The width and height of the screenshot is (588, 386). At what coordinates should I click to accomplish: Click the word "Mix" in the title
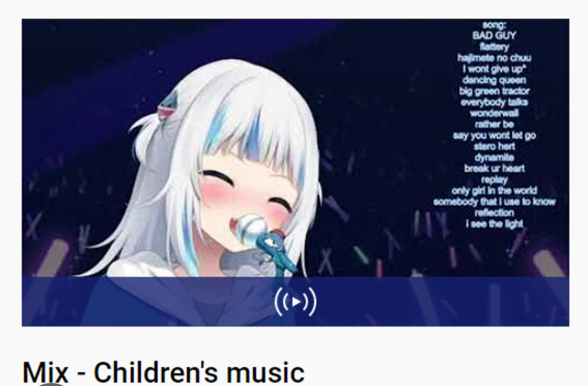click(45, 372)
